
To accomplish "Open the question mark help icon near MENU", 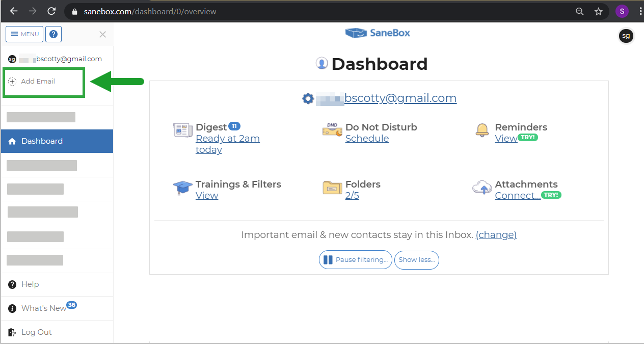I will (x=53, y=34).
